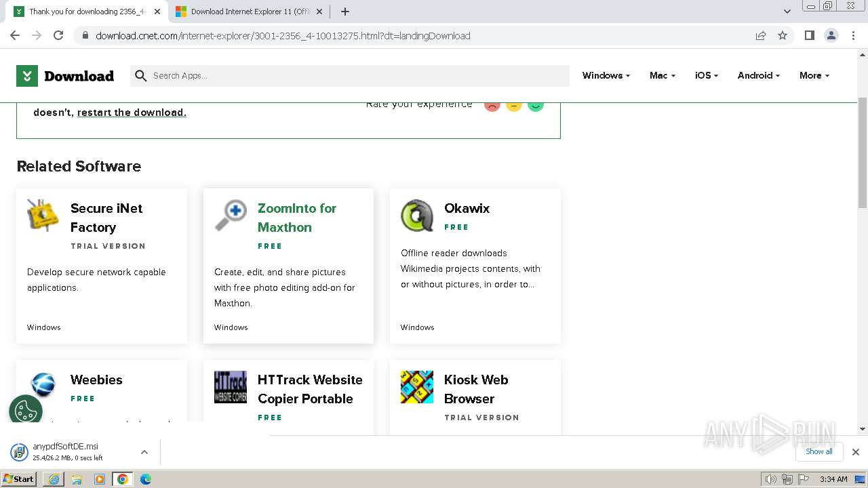Open HTTrack Website Copier Portable link
Screen dimensions: 868x488
310,389
